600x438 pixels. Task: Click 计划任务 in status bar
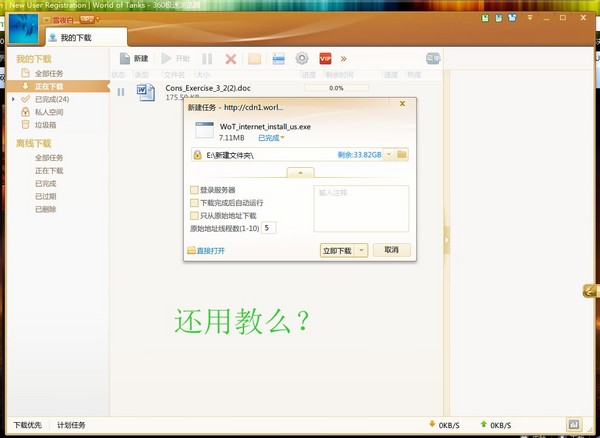[71, 425]
